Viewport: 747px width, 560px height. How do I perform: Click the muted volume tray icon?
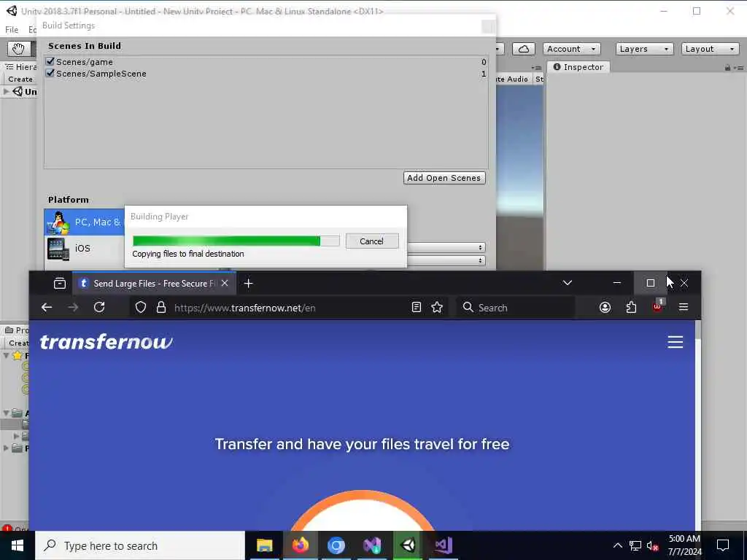click(653, 545)
